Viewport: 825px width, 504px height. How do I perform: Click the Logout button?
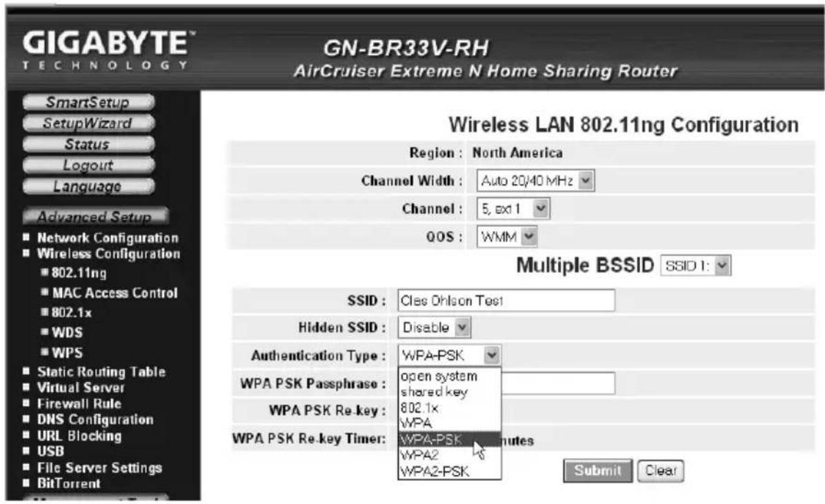pos(88,165)
